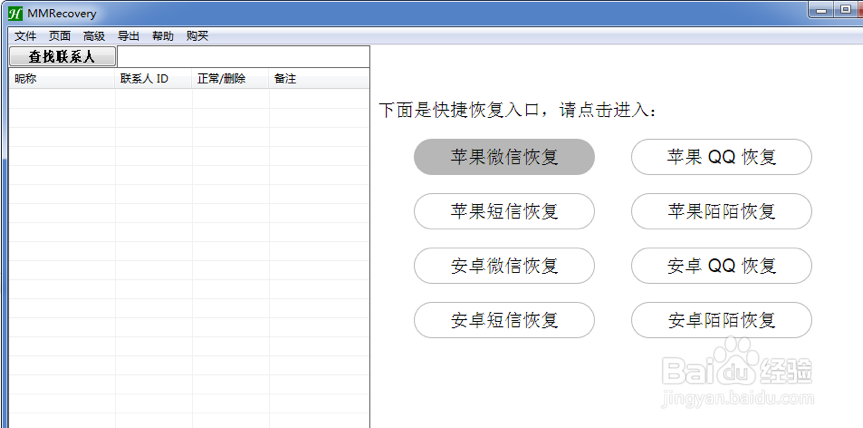Start 苹果微信恢复 recovery
This screenshot has width=863, height=428.
pos(504,157)
